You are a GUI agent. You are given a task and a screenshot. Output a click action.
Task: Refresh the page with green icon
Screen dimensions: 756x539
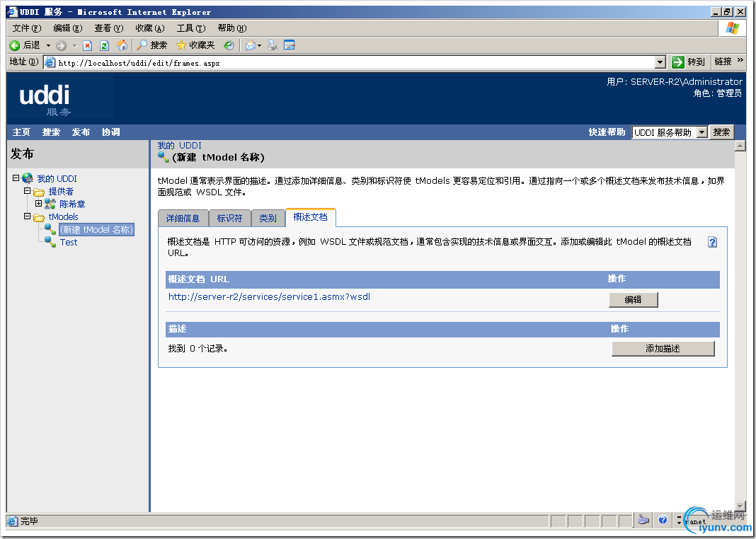(104, 46)
